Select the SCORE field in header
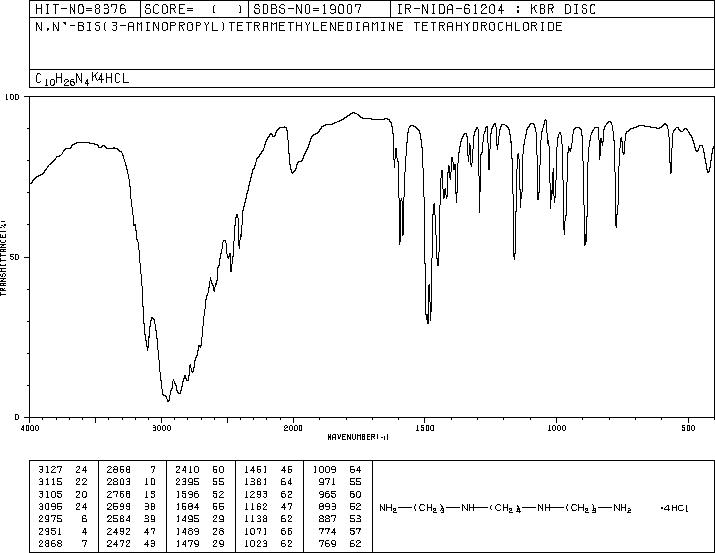 pyautogui.click(x=194, y=9)
